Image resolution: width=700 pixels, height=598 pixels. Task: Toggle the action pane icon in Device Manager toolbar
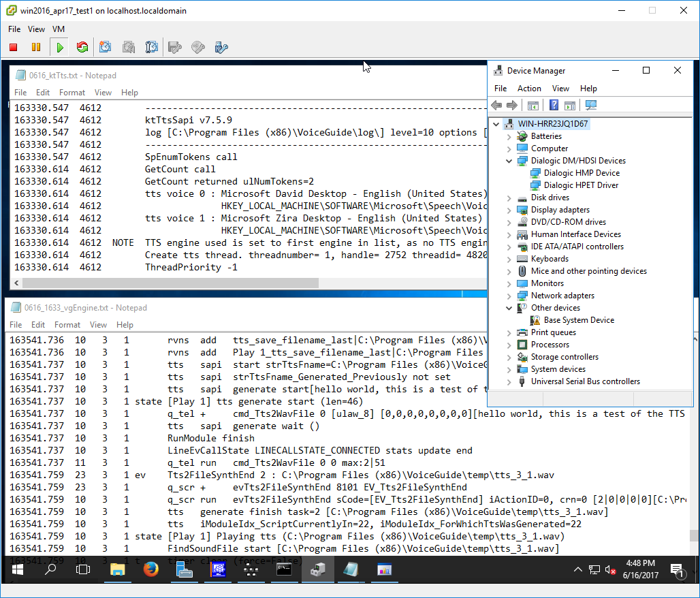[570, 106]
